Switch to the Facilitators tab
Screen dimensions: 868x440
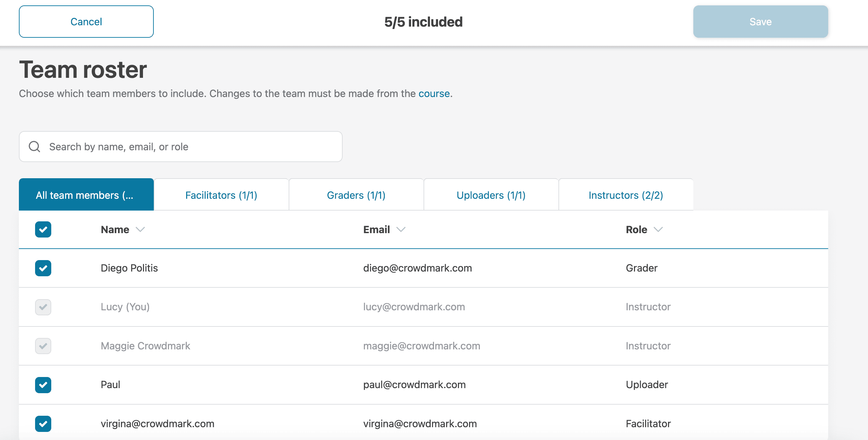[221, 195]
